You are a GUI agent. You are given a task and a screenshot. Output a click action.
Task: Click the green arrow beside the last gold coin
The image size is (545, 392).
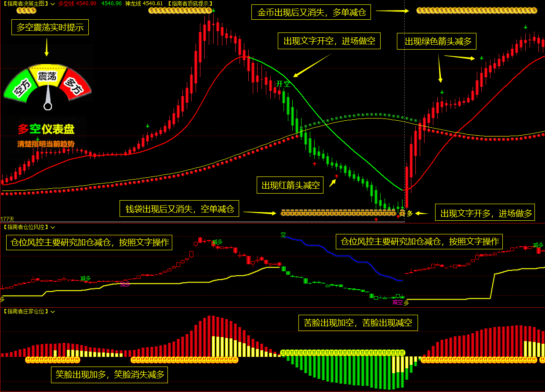(x=214, y=10)
